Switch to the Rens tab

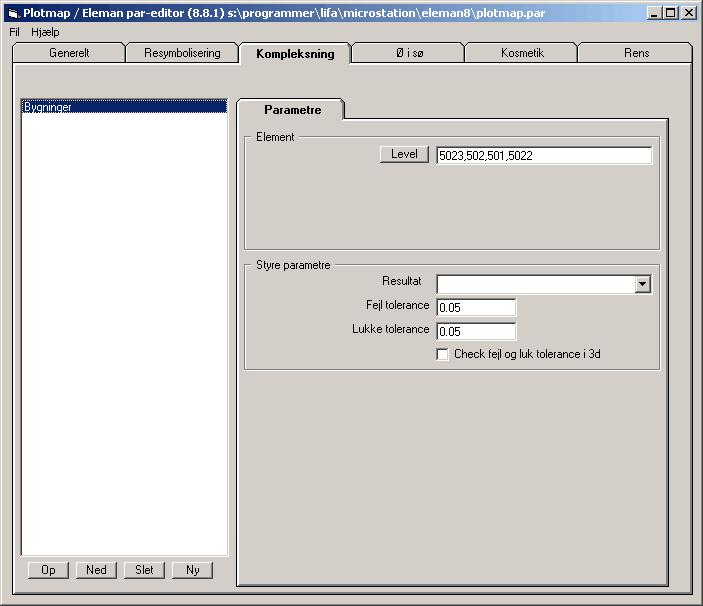(x=636, y=53)
